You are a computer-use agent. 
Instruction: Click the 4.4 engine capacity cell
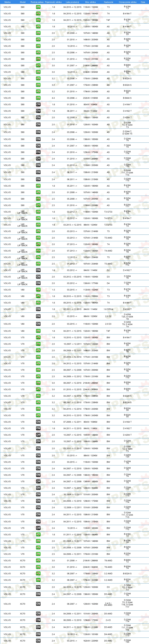click(x=53, y=98)
